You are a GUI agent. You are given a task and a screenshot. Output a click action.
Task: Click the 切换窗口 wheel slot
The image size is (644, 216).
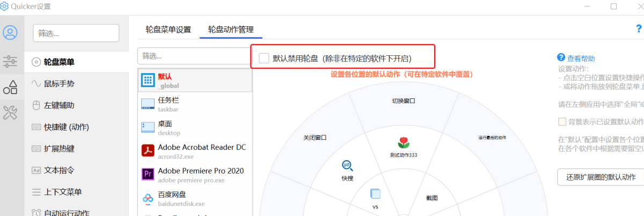(404, 100)
